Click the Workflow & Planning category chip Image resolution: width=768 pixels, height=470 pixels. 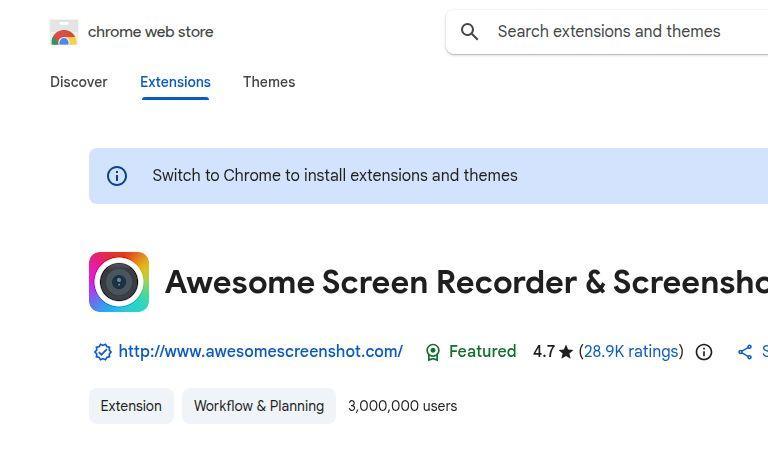(x=259, y=406)
